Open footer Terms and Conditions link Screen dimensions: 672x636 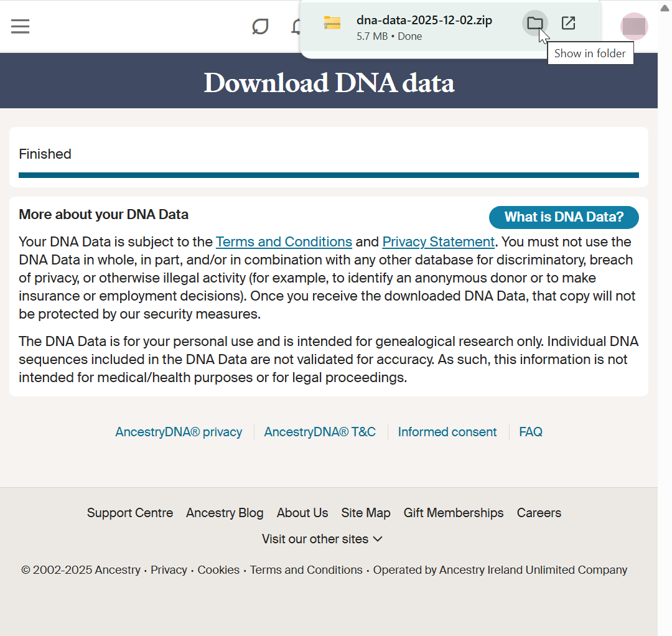click(x=306, y=569)
